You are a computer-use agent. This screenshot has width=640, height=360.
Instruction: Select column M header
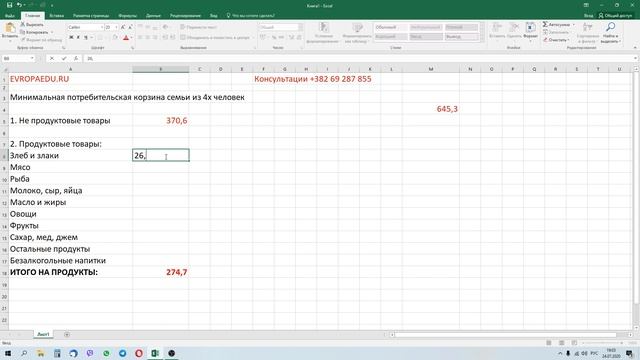tap(431, 69)
